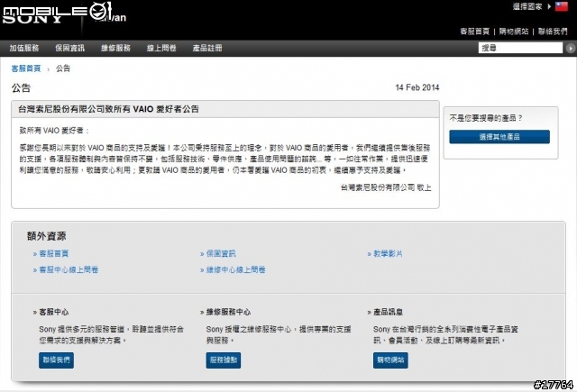This screenshot has width=577, height=392.
Task: Click the 產品訊息 section heading
Action: tap(388, 312)
